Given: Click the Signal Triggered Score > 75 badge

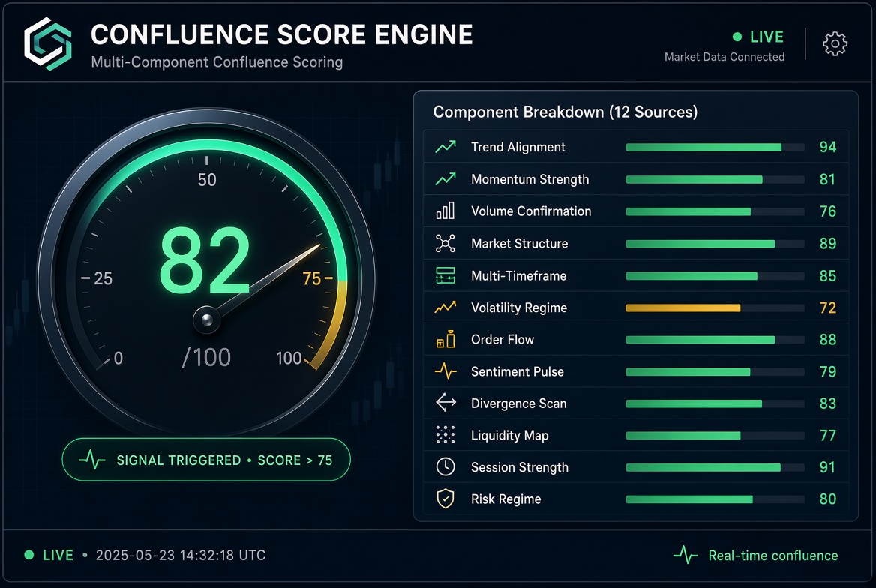Looking at the screenshot, I should [206, 460].
